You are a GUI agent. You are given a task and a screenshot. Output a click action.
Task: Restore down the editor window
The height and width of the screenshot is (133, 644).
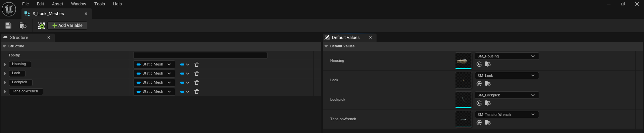tap(623, 4)
